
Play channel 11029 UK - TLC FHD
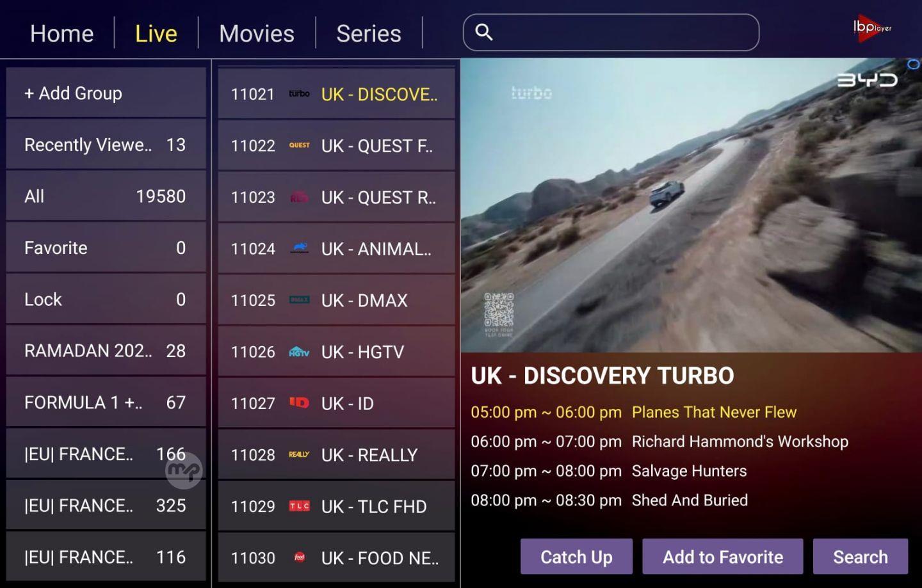[336, 506]
